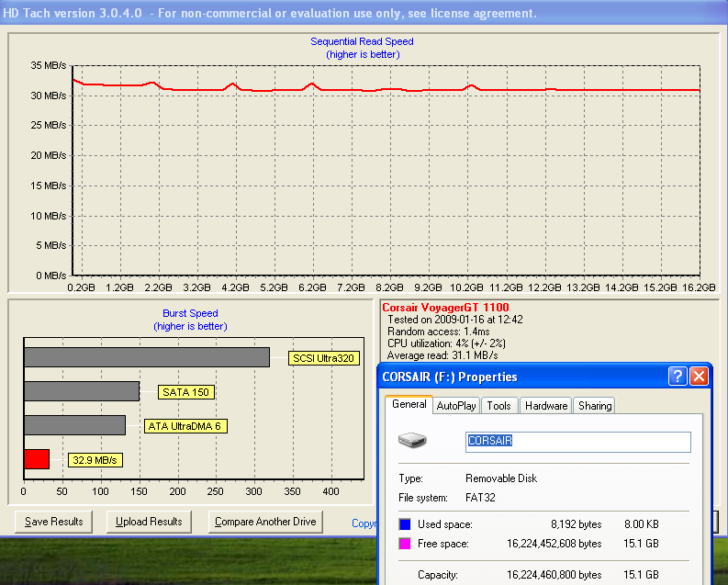Click the gray ATA UltraDMA 6 bar
The image size is (728, 585).
[x=74, y=425]
